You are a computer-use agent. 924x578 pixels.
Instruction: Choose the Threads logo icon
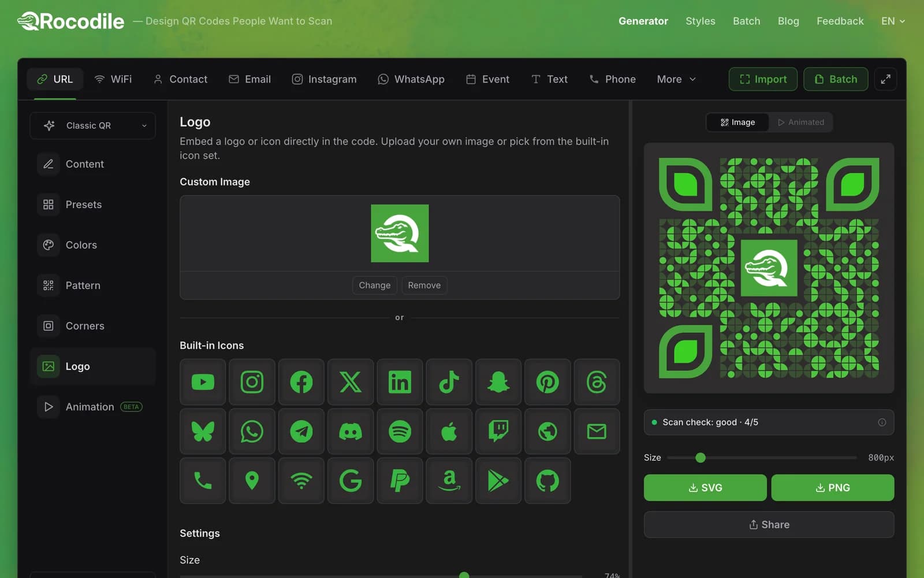pyautogui.click(x=597, y=382)
